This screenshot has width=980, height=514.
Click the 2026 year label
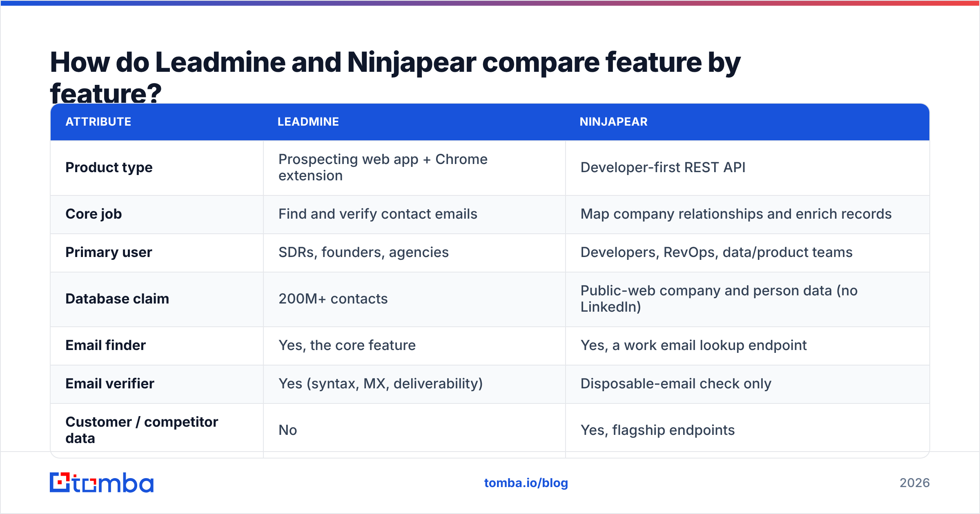click(915, 483)
